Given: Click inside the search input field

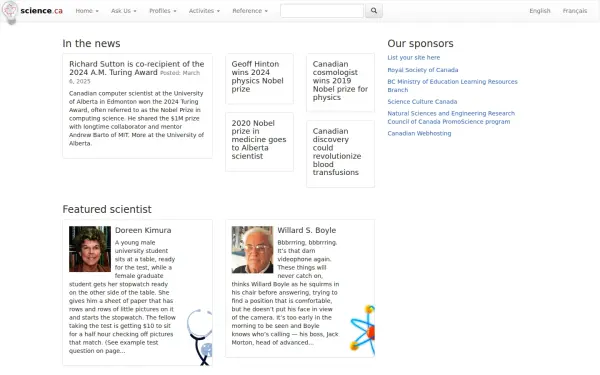Looking at the screenshot, I should click(322, 11).
